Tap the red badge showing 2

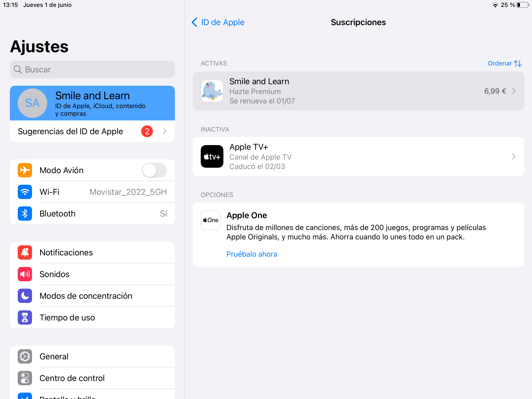point(147,131)
